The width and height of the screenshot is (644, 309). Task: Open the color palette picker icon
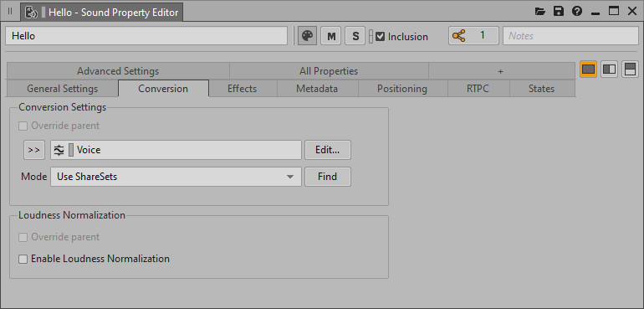(307, 36)
